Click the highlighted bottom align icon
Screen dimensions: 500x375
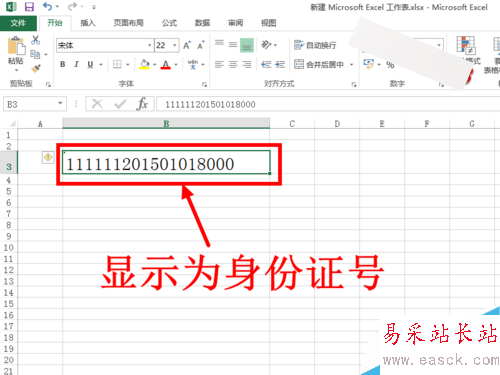247,45
